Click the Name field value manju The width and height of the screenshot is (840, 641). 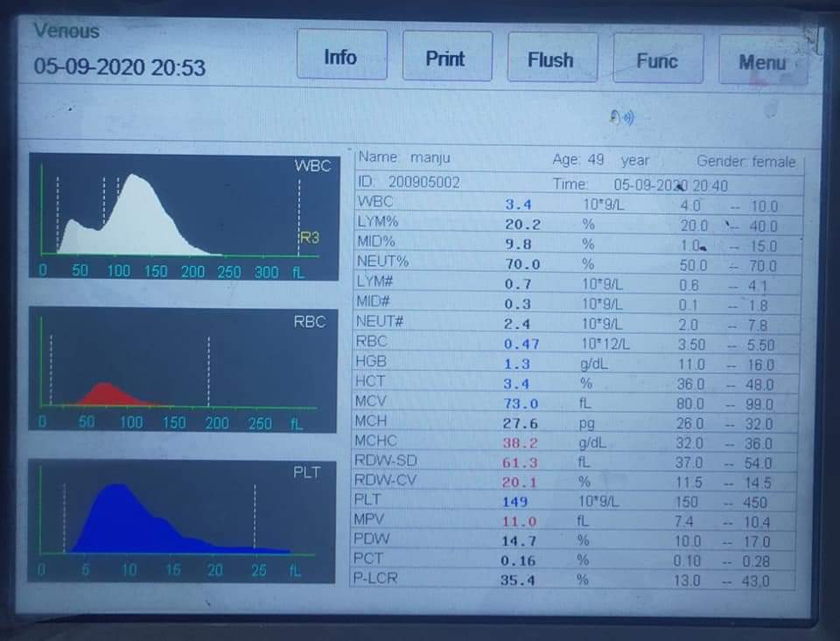[x=430, y=158]
